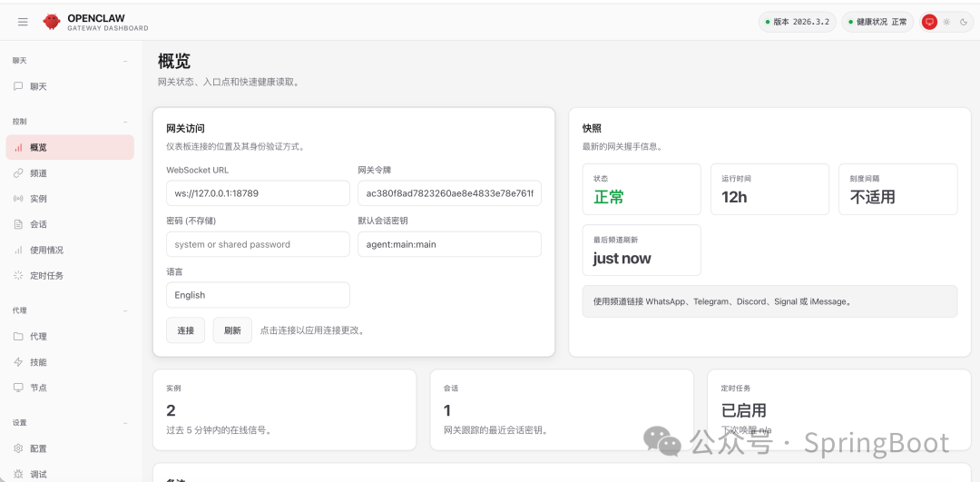Click the link icon beside 频道
Image resolution: width=980 pixels, height=482 pixels.
[19, 173]
